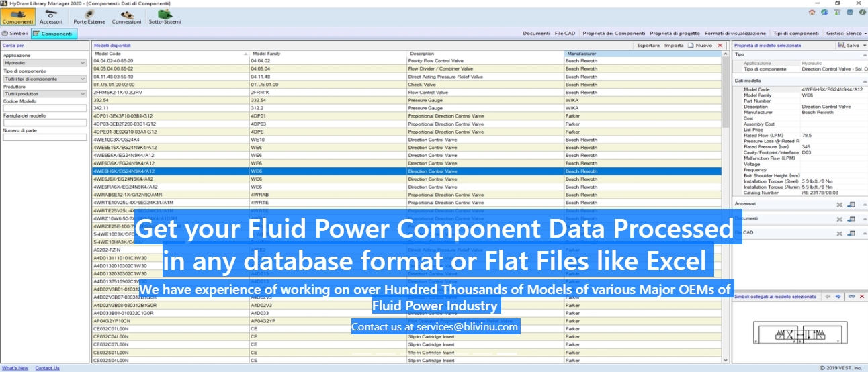Open the What's New link
Image resolution: width=868 pixels, height=372 pixels.
(15, 368)
